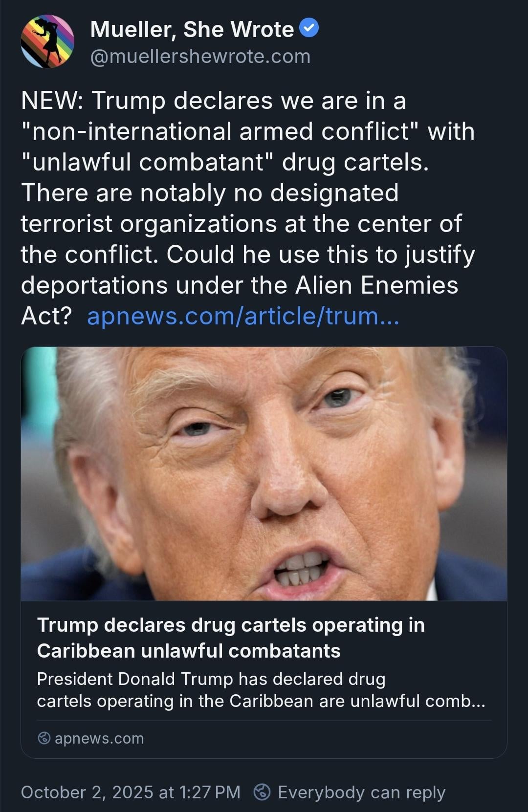
Task: Click the "unlawful combatant" phrase in the post
Action: [147, 162]
